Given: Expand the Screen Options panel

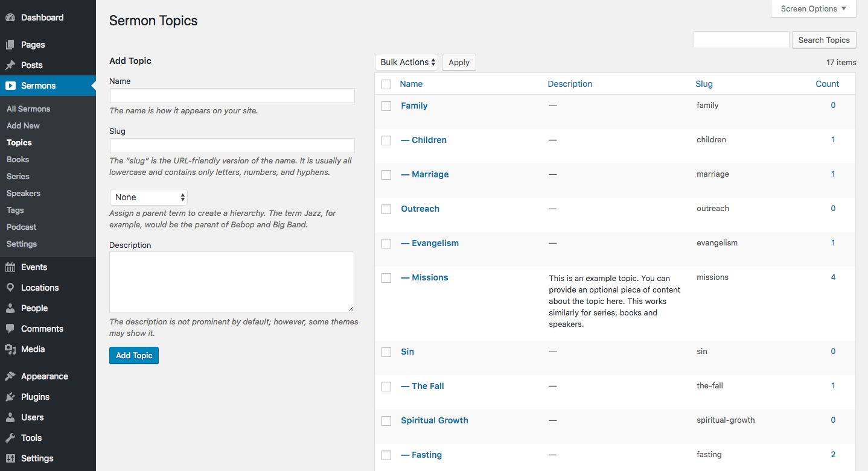Looking at the screenshot, I should tap(813, 9).
